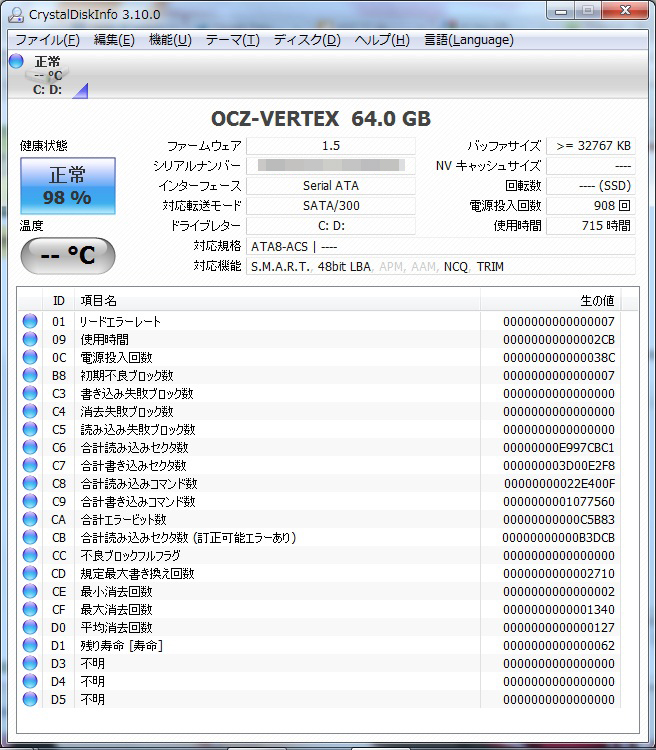The height and width of the screenshot is (750, 656).
Task: Click the 正常 98 % health status button
Action: [x=67, y=186]
